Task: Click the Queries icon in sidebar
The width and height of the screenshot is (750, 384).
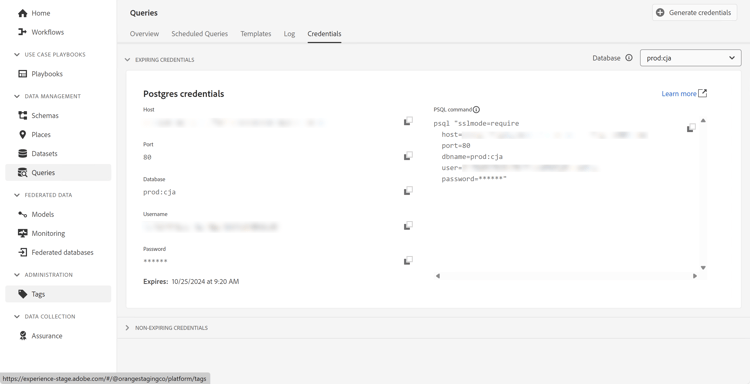Action: pyautogui.click(x=22, y=173)
